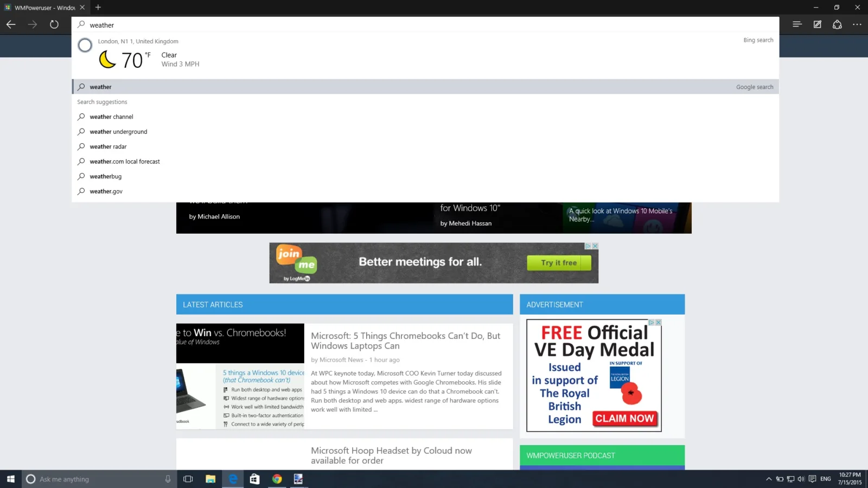Image resolution: width=868 pixels, height=488 pixels.
Task: Open File Explorer from the taskbar
Action: pyautogui.click(x=210, y=479)
